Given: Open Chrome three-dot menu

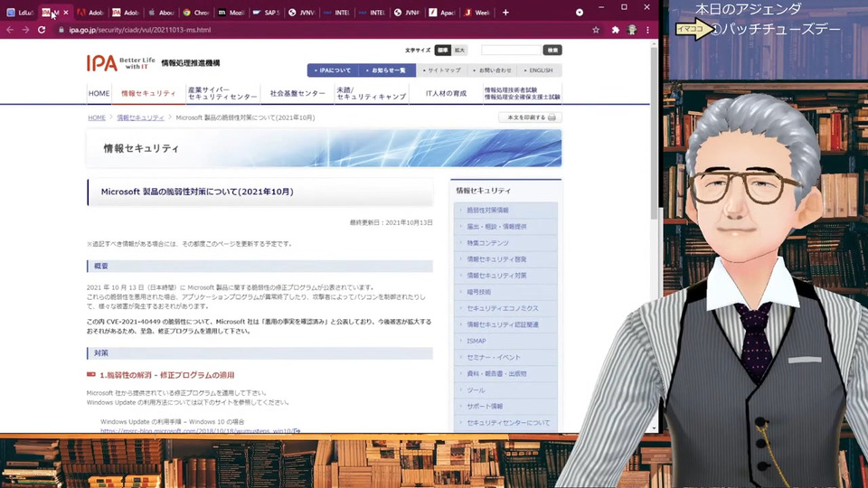Looking at the screenshot, I should [x=647, y=30].
